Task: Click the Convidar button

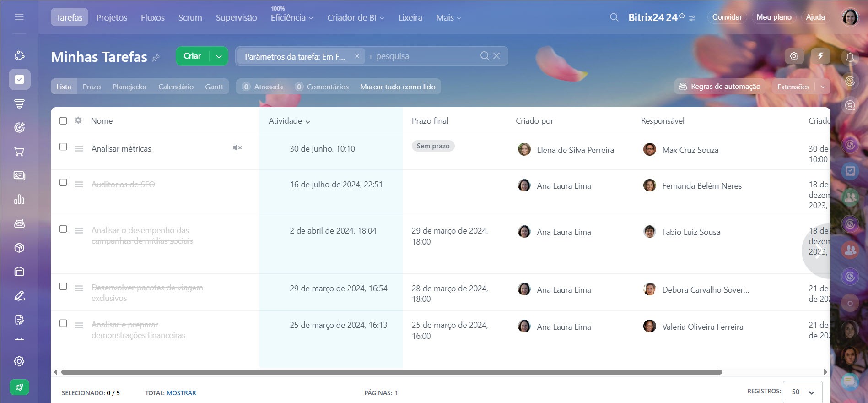Action: tap(727, 17)
